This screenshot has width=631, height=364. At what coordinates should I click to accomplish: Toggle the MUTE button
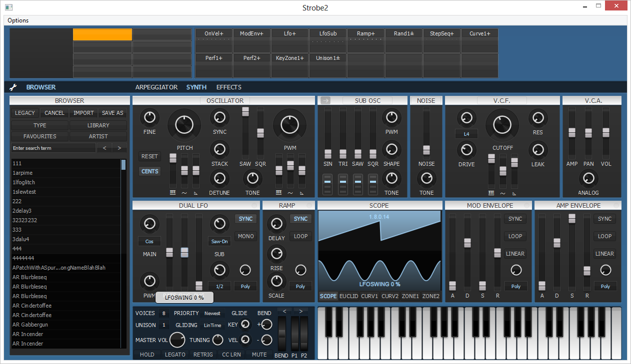click(259, 355)
